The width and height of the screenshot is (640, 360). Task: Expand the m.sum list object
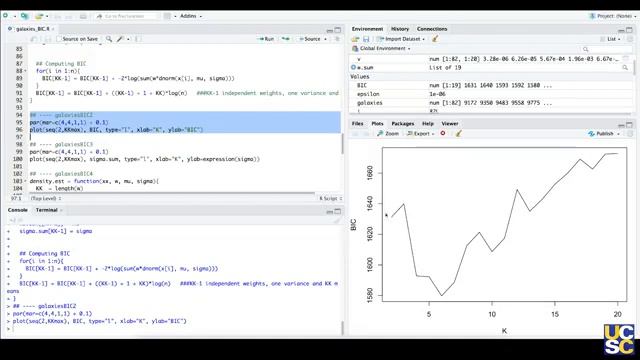coord(353,67)
